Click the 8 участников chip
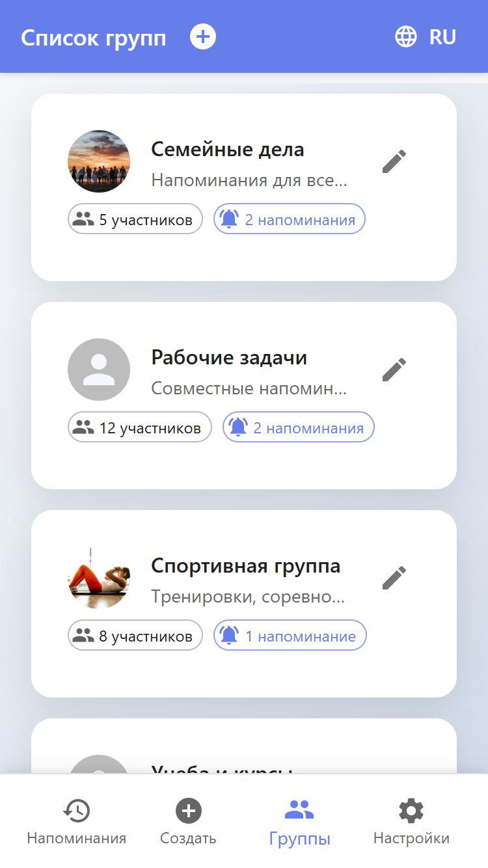 (135, 636)
